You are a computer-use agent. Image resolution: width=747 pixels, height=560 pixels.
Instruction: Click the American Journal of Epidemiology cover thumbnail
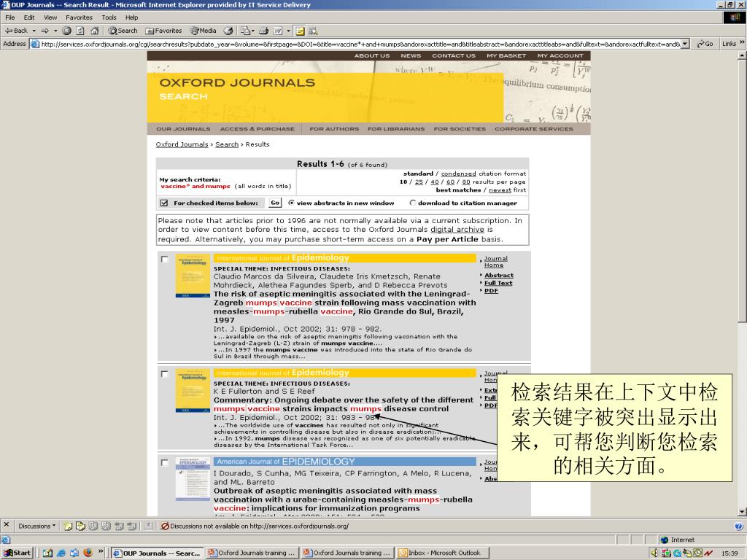pyautogui.click(x=193, y=479)
